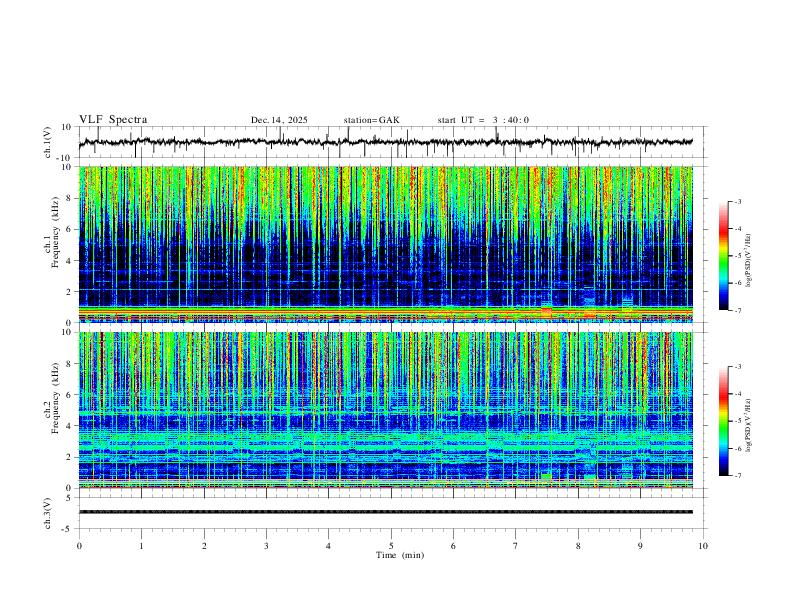Click the "VLF Spectra" title text
Viewport: 792px width, 612px height.
[113, 120]
